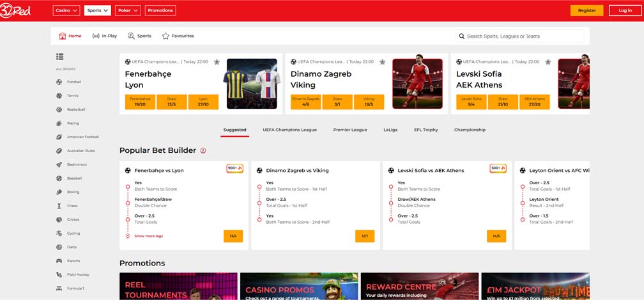Toggle the All Sports list menu icon

(x=59, y=57)
